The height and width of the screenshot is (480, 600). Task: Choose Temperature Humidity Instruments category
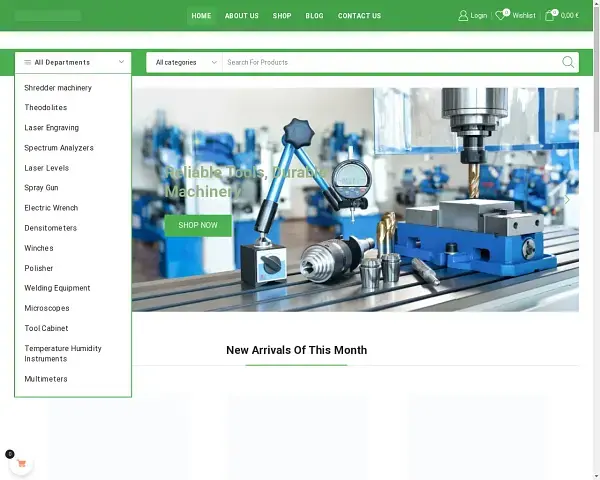pos(63,353)
